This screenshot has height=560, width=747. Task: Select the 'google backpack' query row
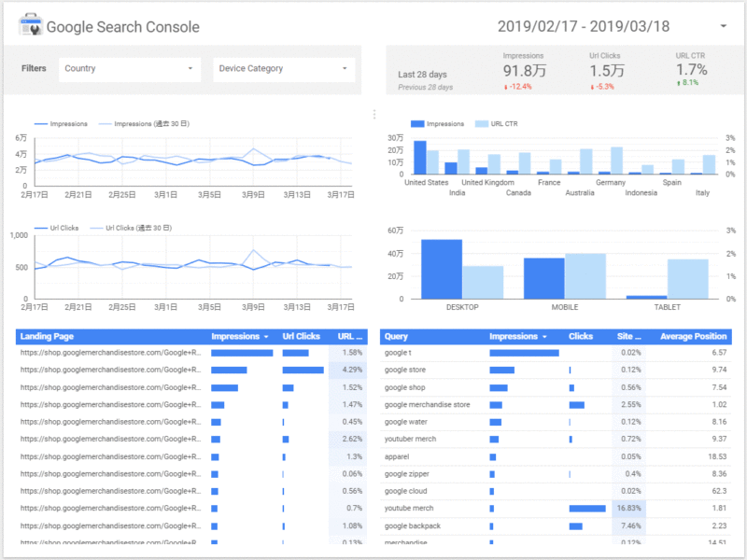click(x=556, y=526)
